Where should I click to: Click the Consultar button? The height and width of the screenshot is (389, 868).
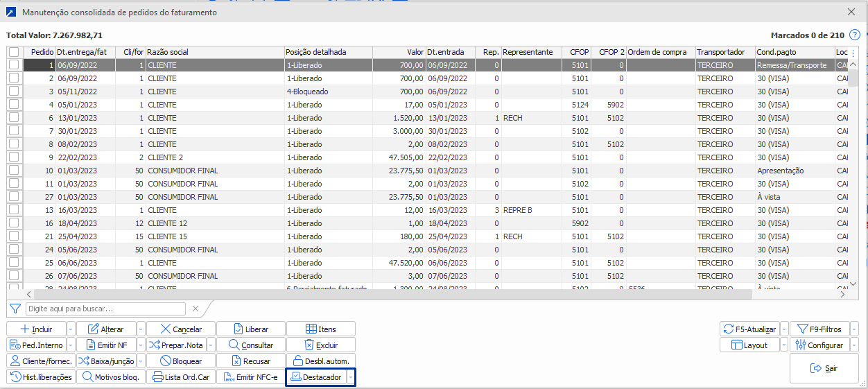pyautogui.click(x=251, y=345)
